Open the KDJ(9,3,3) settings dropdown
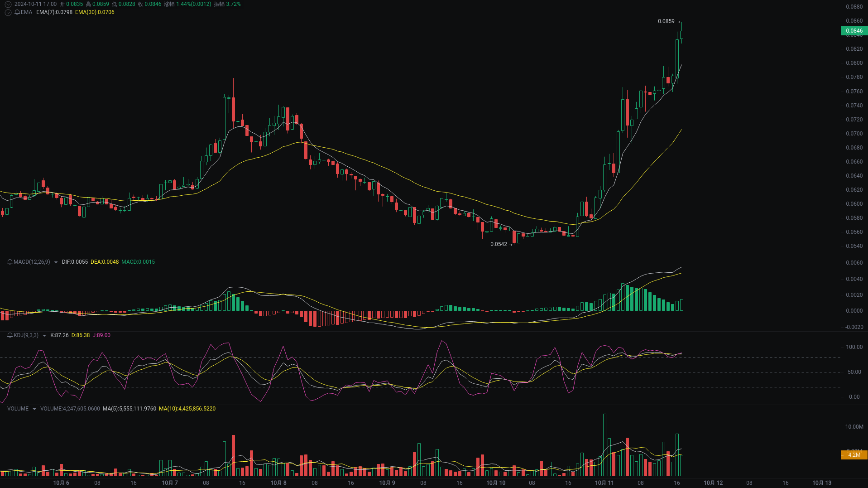868x488 pixels. (44, 335)
